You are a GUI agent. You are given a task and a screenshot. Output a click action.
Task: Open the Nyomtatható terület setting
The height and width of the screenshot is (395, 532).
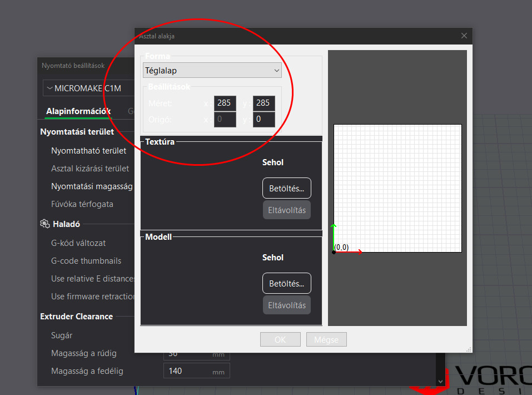pyautogui.click(x=90, y=150)
